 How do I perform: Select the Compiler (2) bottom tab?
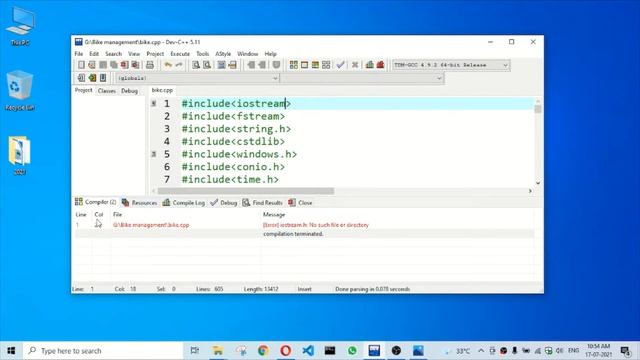(96, 202)
